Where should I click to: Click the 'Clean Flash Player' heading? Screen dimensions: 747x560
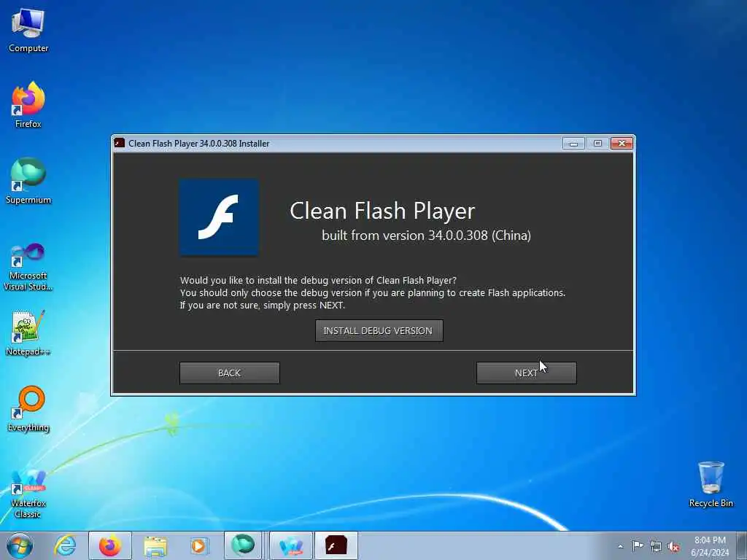[x=382, y=211]
